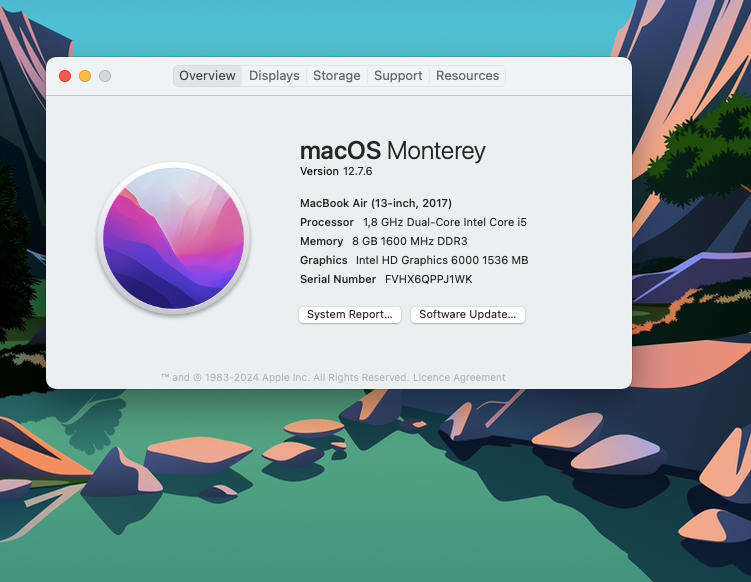751x582 pixels.
Task: Select the MacBook Air (13-inch, 2017) text
Action: 376,203
